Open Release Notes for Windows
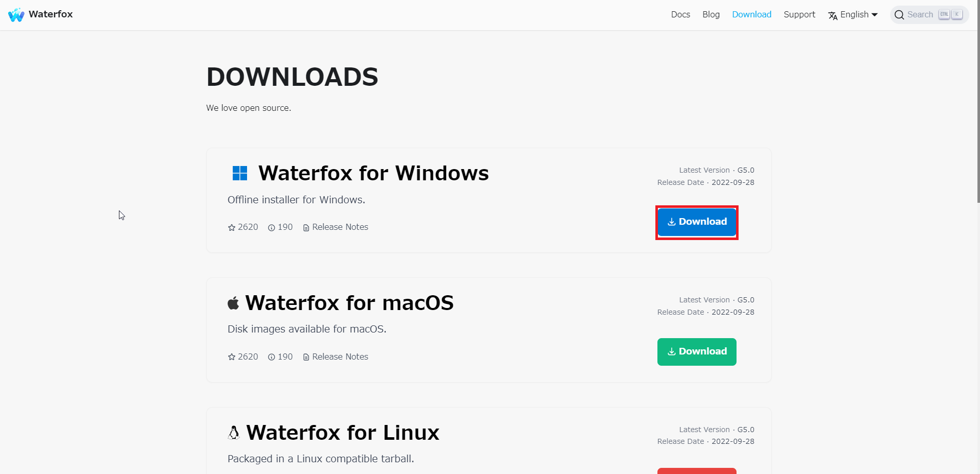Viewport: 980px width, 474px height. (335, 227)
